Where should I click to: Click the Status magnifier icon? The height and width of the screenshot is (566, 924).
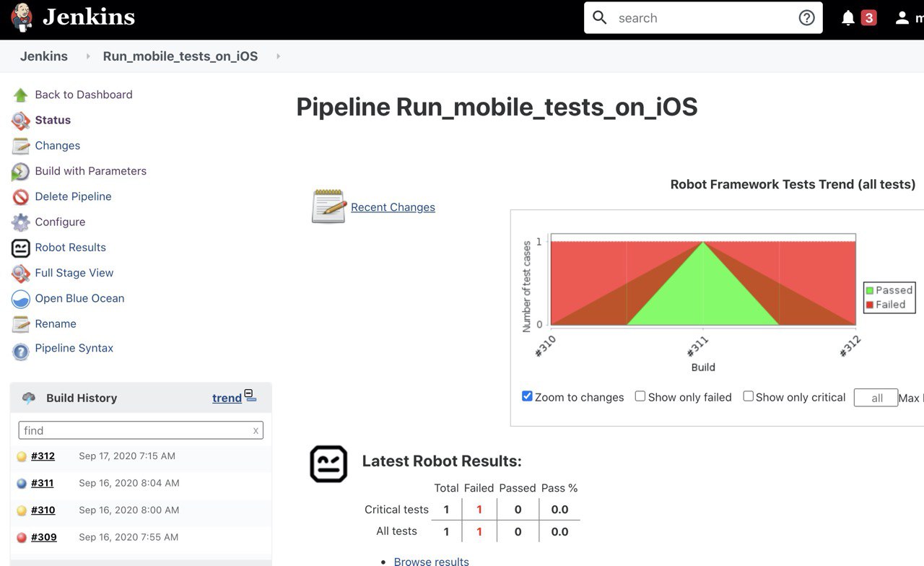point(21,121)
